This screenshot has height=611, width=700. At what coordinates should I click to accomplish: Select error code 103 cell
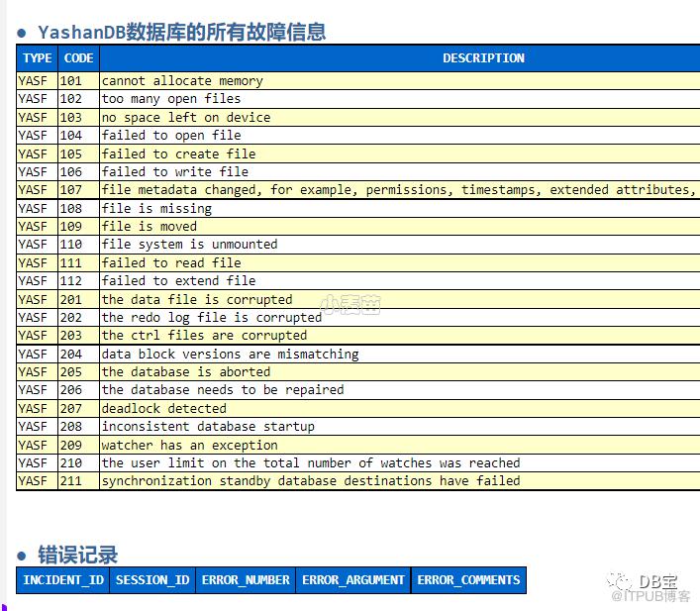tap(71, 117)
